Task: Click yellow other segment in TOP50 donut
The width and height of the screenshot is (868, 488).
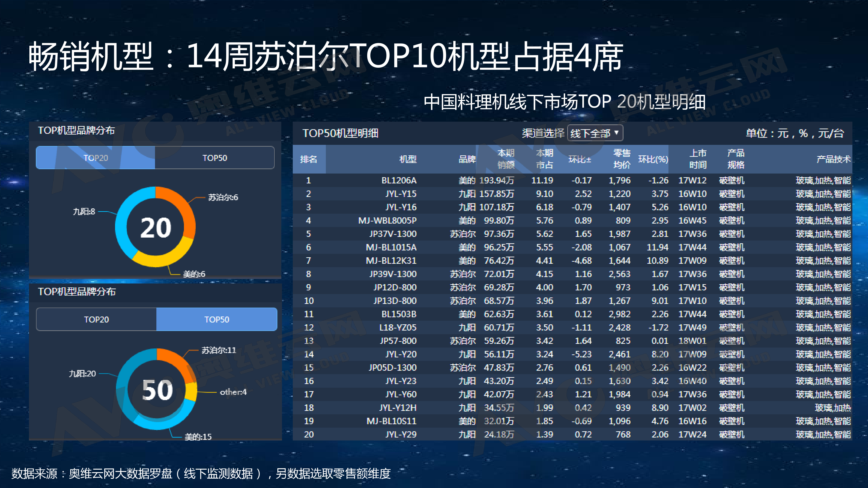Action: (x=191, y=392)
